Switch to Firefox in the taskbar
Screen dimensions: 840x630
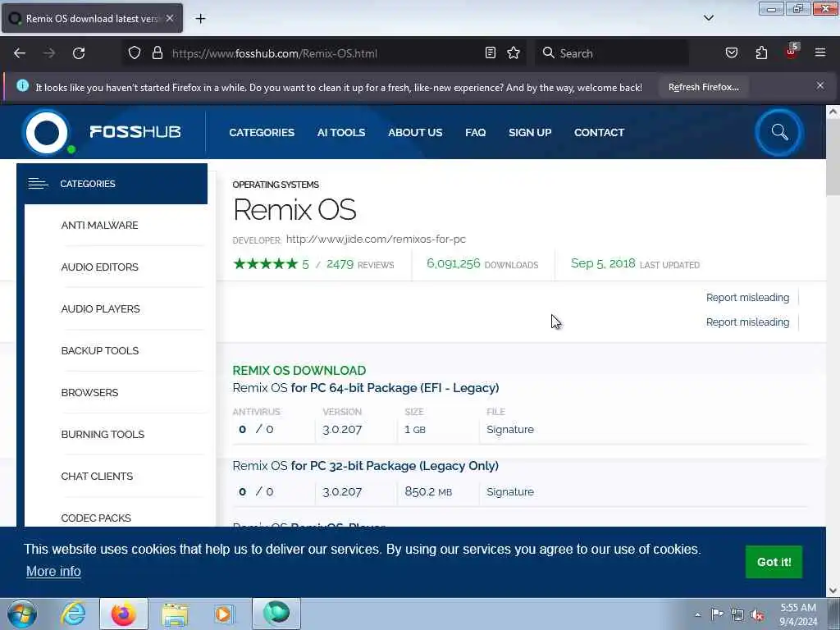(x=124, y=614)
